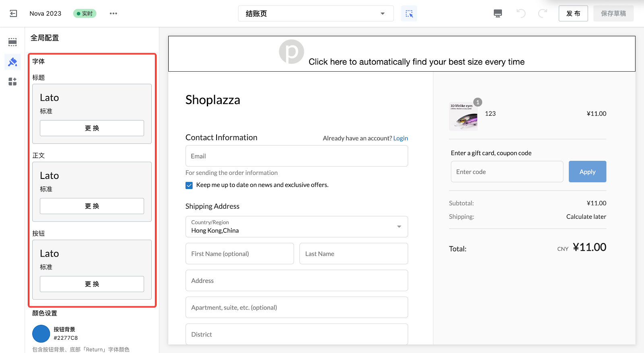Click the Apartment, suite, etc. field
The width and height of the screenshot is (644, 353).
(297, 307)
